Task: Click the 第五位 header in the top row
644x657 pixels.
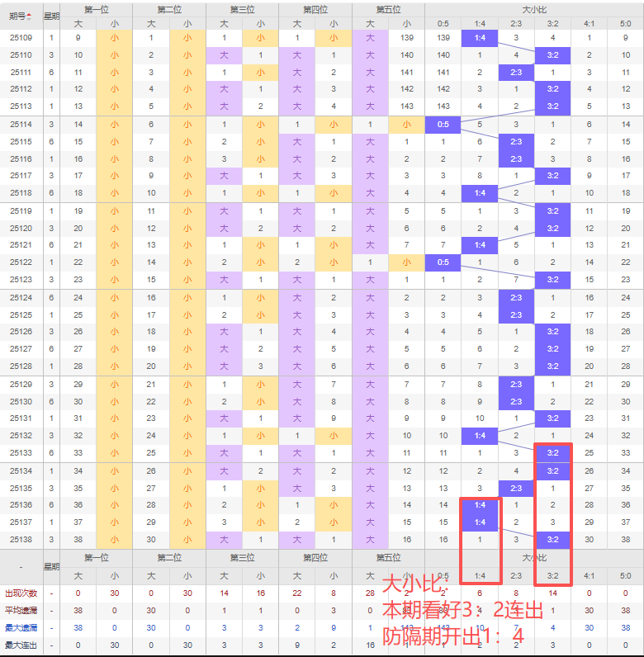Action: coord(389,10)
